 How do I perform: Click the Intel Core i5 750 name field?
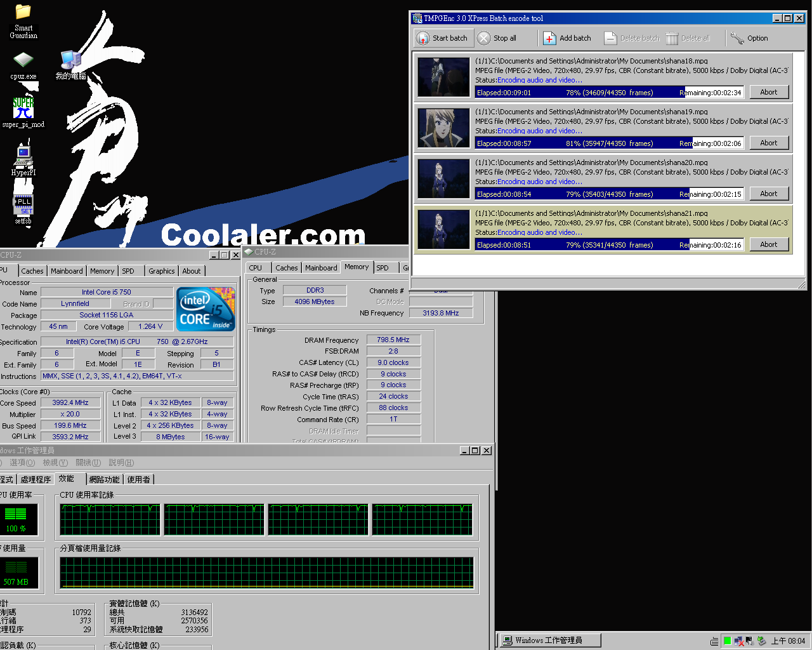pyautogui.click(x=107, y=292)
